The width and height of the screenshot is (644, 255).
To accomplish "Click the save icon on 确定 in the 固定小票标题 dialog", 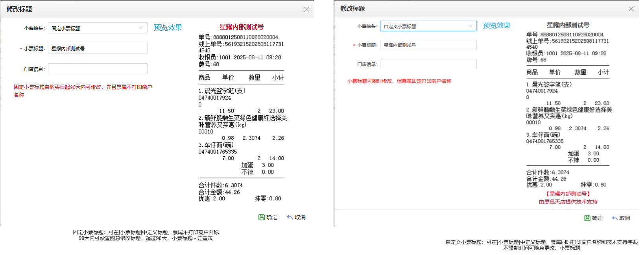I will pyautogui.click(x=261, y=217).
